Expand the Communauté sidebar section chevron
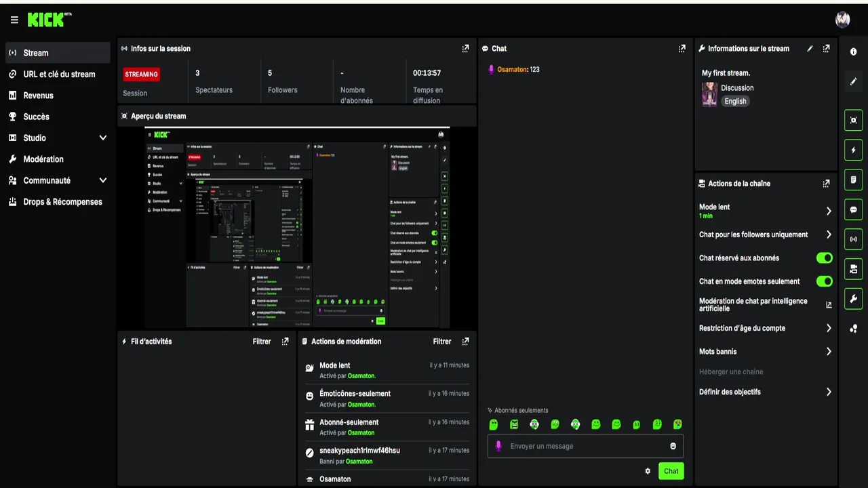The image size is (868, 488). point(103,181)
